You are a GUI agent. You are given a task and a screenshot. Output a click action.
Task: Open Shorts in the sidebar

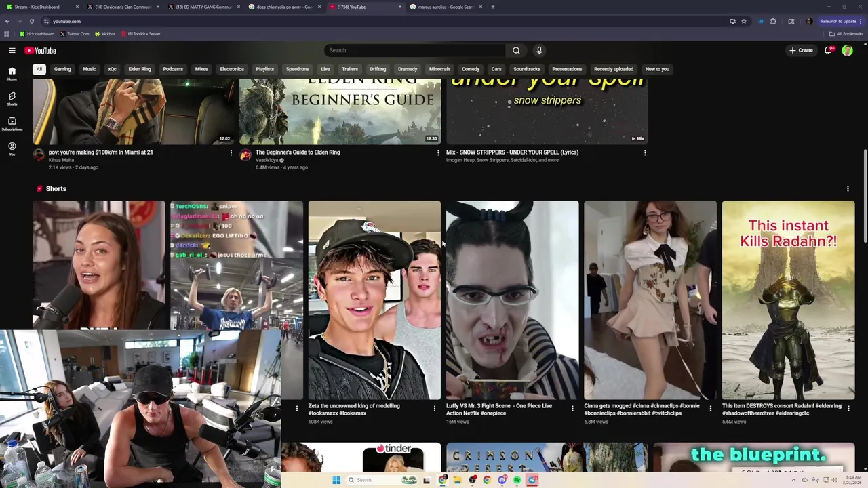[12, 98]
